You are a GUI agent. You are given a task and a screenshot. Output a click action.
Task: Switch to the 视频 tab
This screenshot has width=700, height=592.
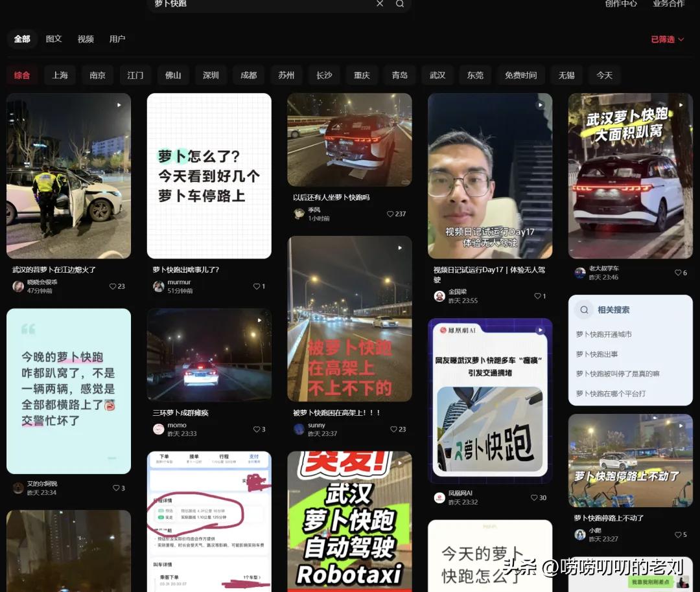click(86, 39)
